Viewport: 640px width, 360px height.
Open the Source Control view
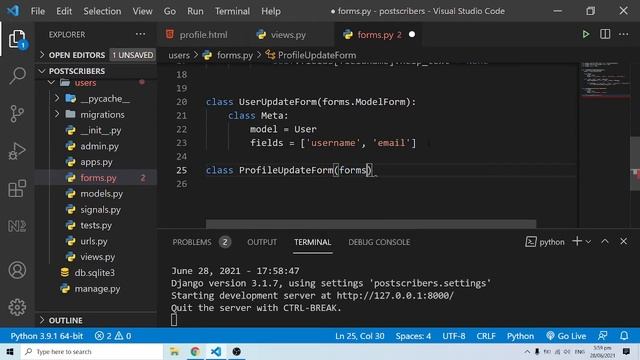point(17,113)
